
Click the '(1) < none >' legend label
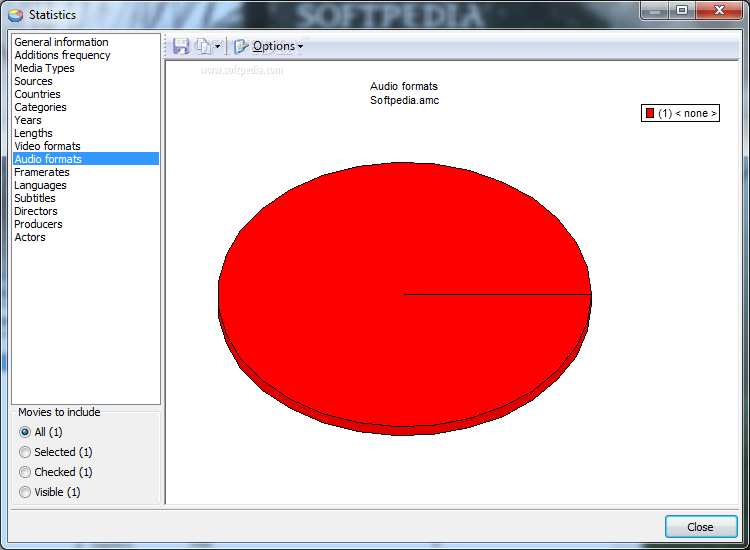coord(687,113)
